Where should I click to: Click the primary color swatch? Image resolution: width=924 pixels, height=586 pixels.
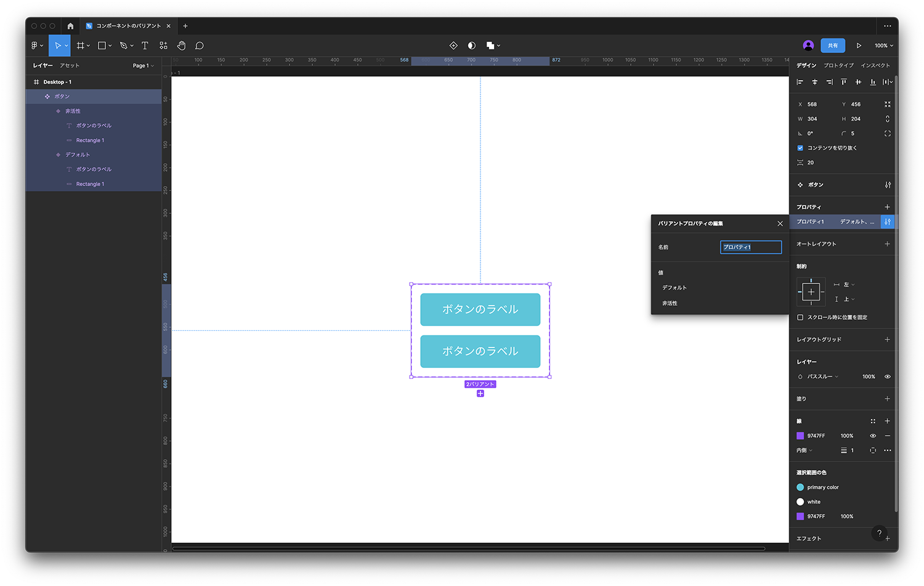click(x=800, y=487)
